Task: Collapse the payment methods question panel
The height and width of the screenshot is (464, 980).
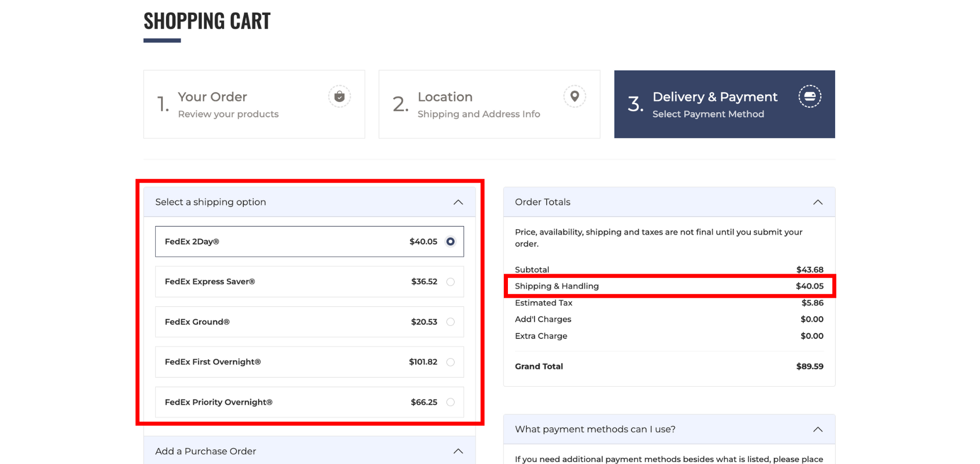Action: pyautogui.click(x=818, y=429)
